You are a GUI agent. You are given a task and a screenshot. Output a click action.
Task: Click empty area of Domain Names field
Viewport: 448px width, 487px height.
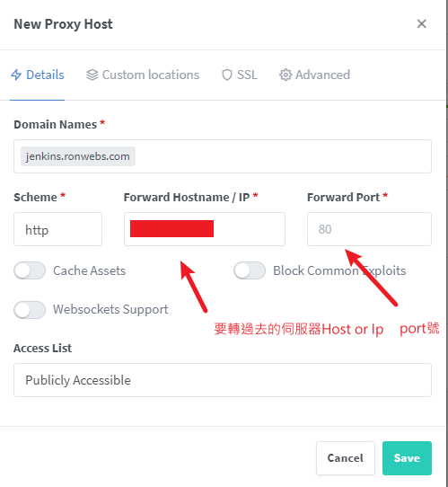click(282, 156)
